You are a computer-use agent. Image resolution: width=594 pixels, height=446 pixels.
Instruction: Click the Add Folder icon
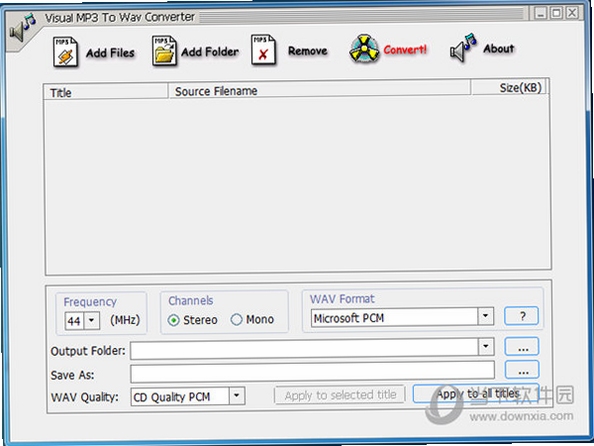coord(164,51)
